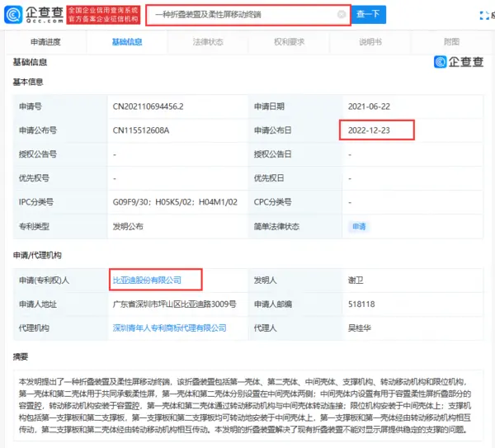Image resolution: width=495 pixels, height=448 pixels.
Task: Click the applicant postcode 518118
Action: (x=361, y=304)
